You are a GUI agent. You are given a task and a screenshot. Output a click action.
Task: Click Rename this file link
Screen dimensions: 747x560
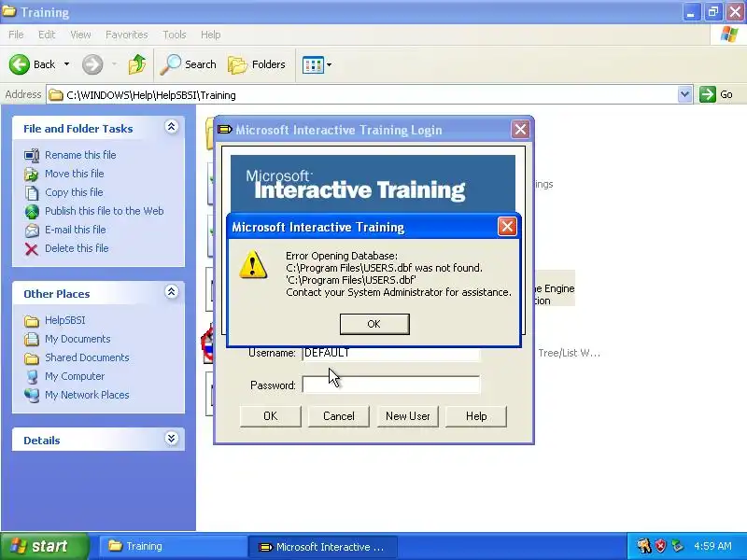[80, 155]
